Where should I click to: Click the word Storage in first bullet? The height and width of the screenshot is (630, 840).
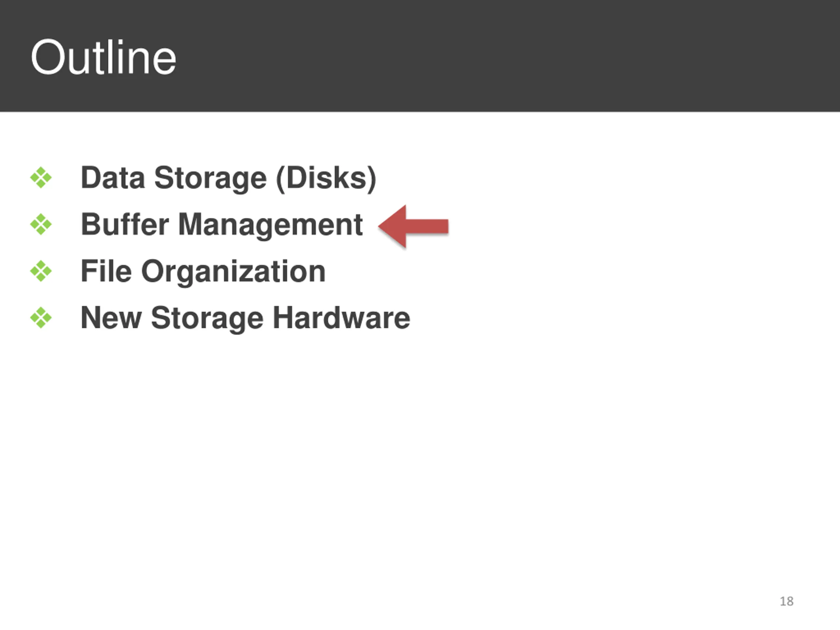[211, 179]
